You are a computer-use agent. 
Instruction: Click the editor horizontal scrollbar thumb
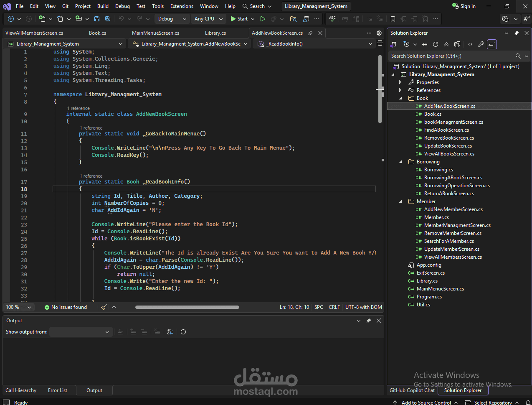click(187, 307)
